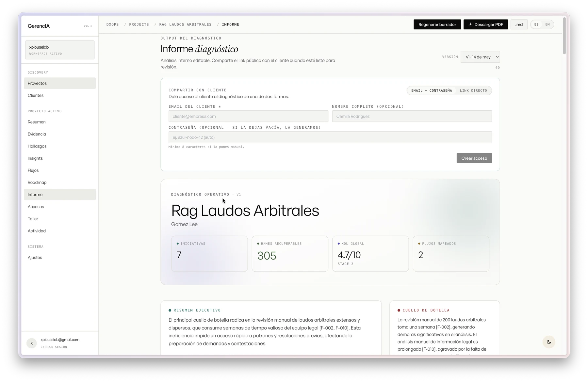The width and height of the screenshot is (588, 382).
Task: Focus the Contraseña field
Action: point(330,137)
